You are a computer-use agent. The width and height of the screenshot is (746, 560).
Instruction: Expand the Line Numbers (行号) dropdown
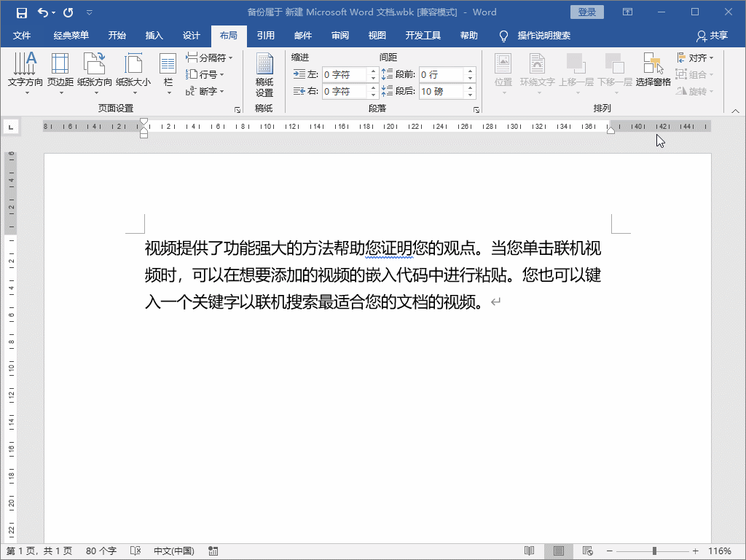[205, 74]
